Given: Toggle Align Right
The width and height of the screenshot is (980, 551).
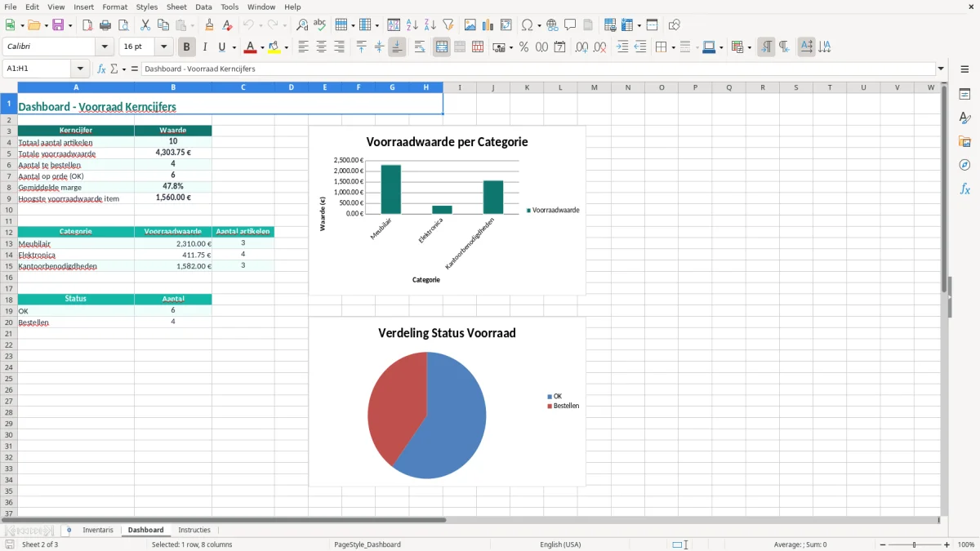Looking at the screenshot, I should [x=340, y=47].
